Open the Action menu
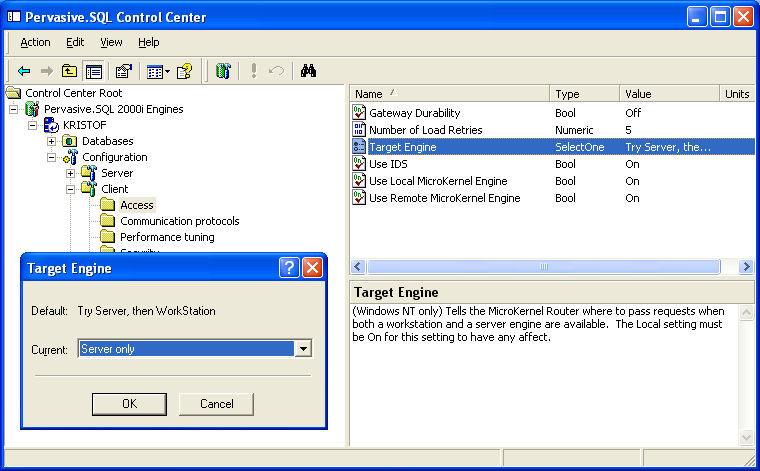760x471 pixels. click(x=35, y=42)
